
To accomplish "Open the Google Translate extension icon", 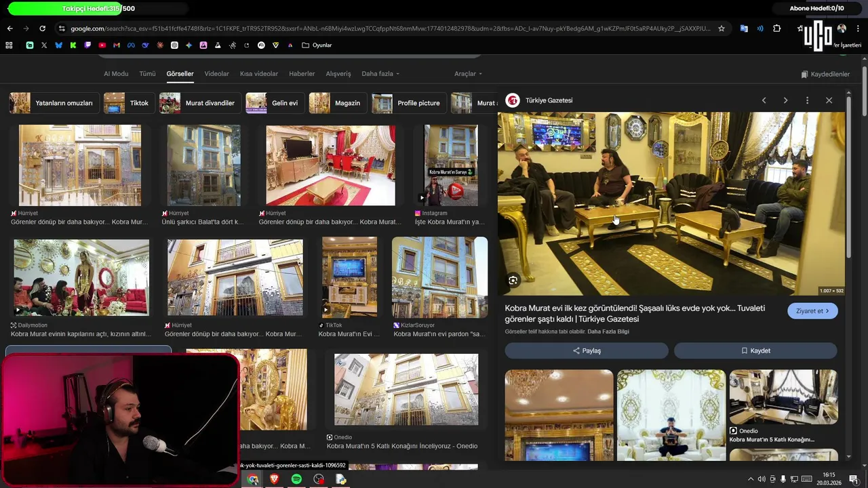I will point(744,28).
